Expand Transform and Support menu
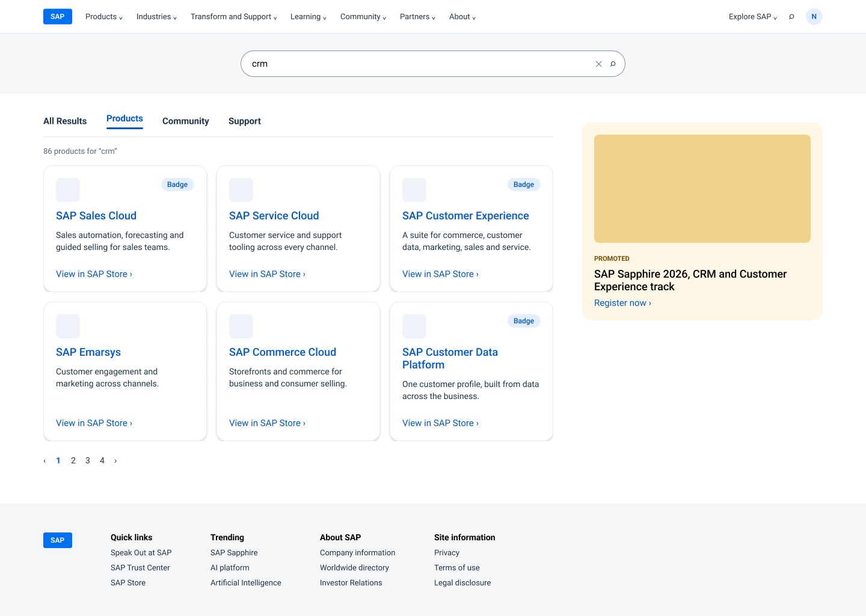866x616 pixels. pos(234,17)
